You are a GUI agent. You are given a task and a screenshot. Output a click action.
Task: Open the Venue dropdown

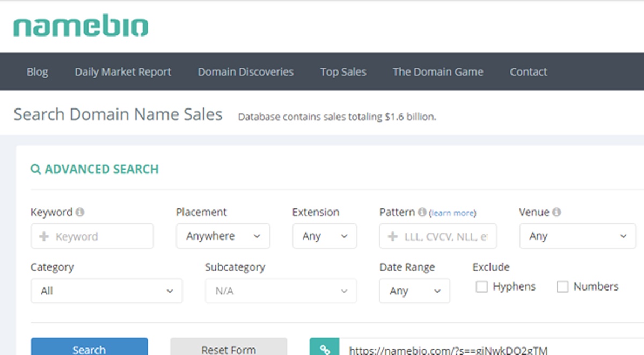click(577, 236)
